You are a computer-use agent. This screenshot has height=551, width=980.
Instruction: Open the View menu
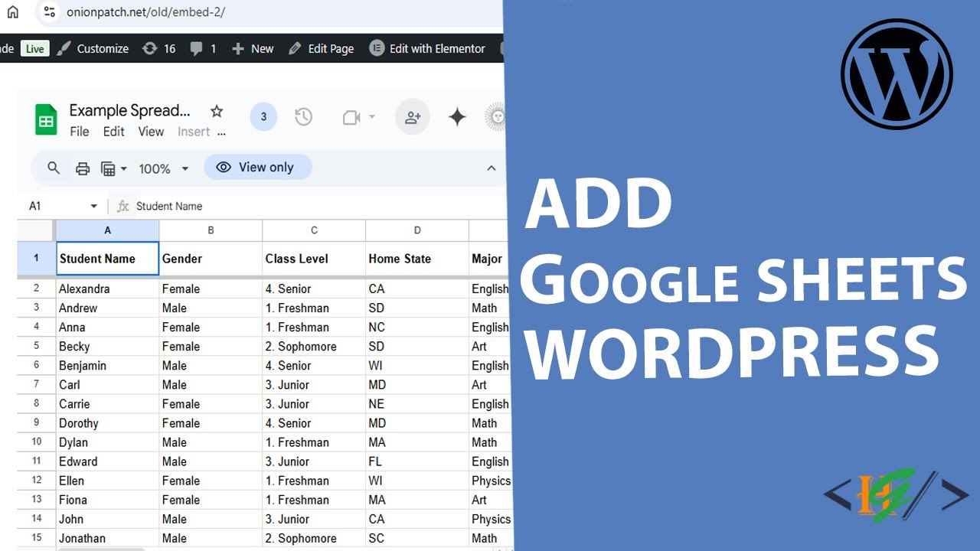coord(151,132)
